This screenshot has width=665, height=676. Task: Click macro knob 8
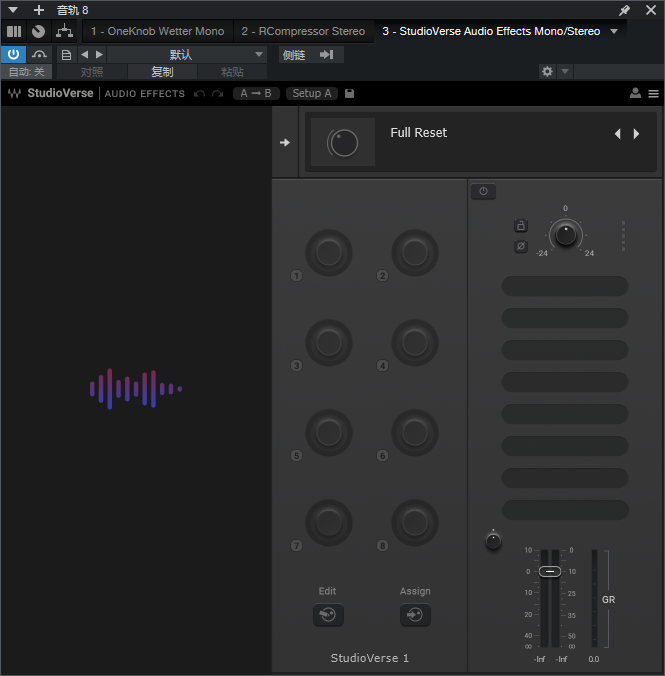414,523
